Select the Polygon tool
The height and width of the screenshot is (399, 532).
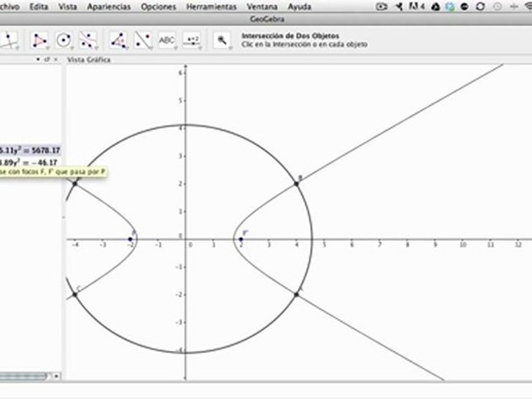(x=39, y=40)
